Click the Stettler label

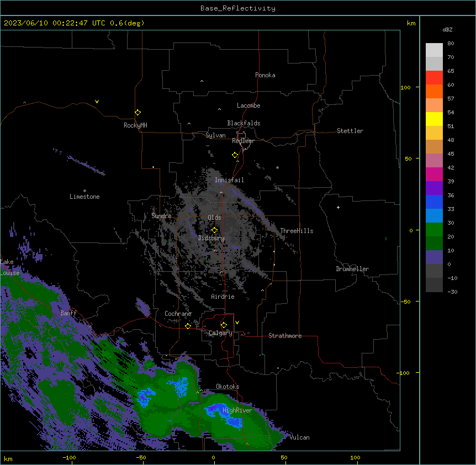click(350, 131)
